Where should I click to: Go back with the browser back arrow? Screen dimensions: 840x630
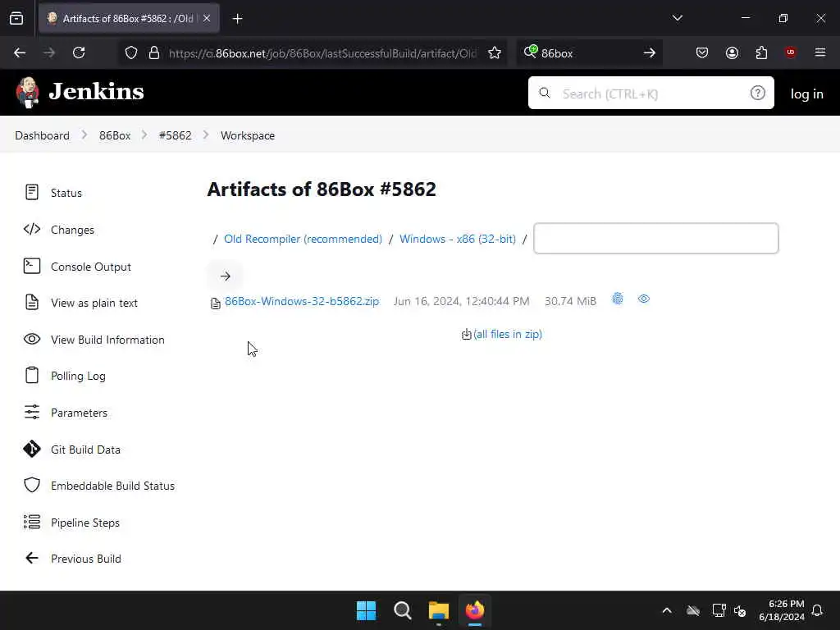tap(20, 52)
